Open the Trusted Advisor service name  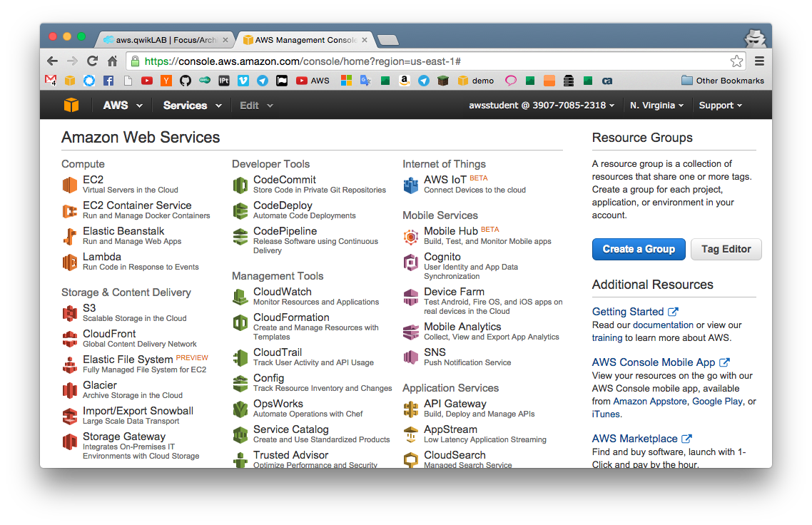coord(290,455)
